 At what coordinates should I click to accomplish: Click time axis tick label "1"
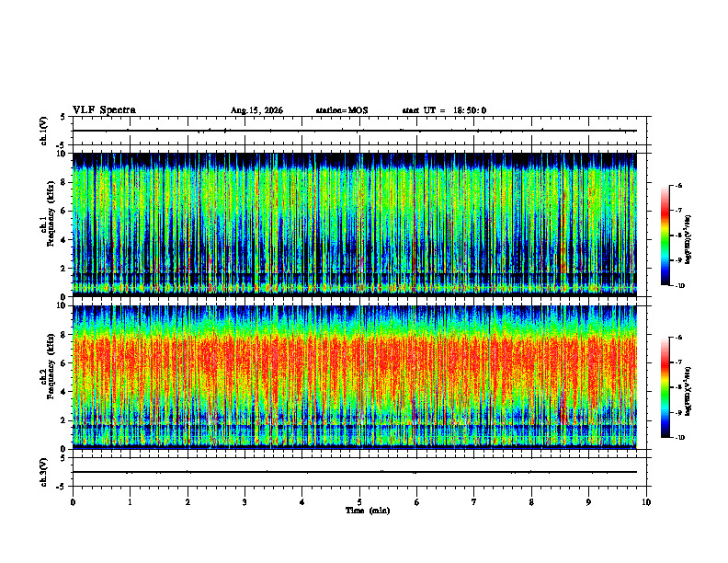(130, 502)
